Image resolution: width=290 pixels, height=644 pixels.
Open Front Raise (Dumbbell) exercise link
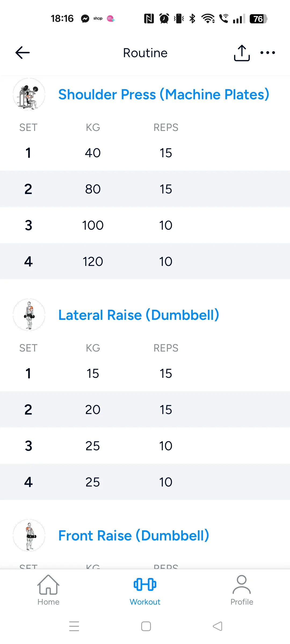point(133,536)
